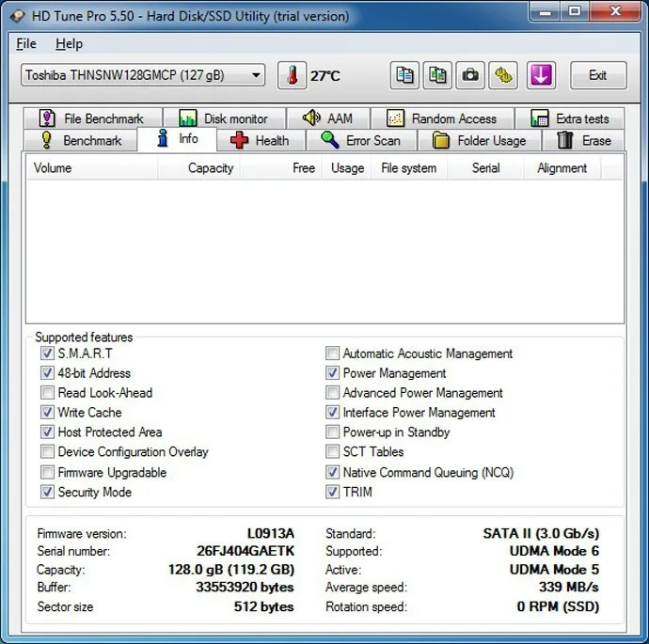Minimize the HD Tune Pro window
The height and width of the screenshot is (644, 649).
(x=546, y=11)
